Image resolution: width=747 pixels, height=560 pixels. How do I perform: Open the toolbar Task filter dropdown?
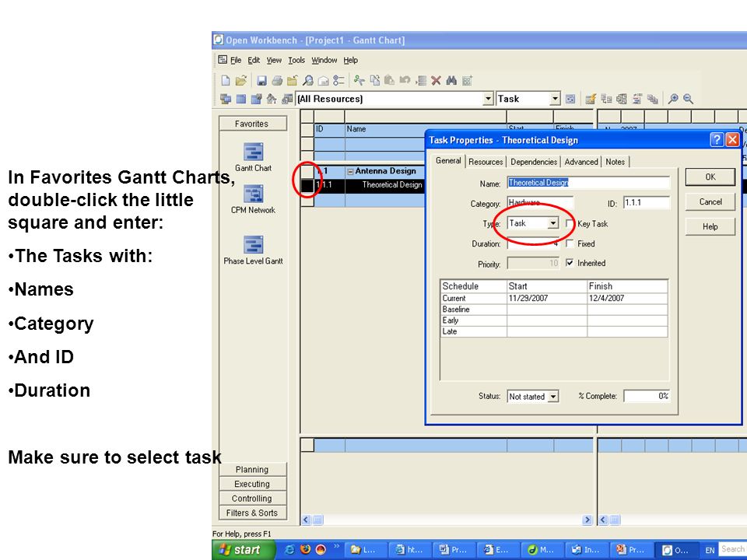pyautogui.click(x=555, y=99)
